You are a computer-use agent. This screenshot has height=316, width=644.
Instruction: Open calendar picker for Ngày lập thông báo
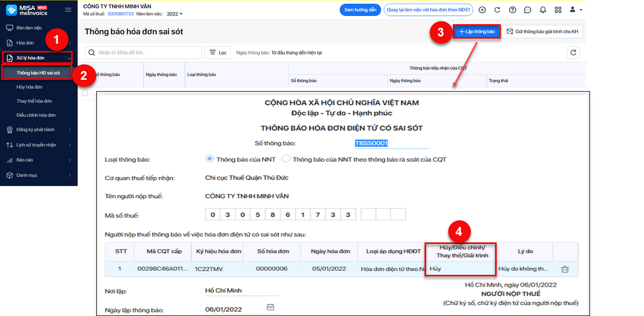point(270,308)
